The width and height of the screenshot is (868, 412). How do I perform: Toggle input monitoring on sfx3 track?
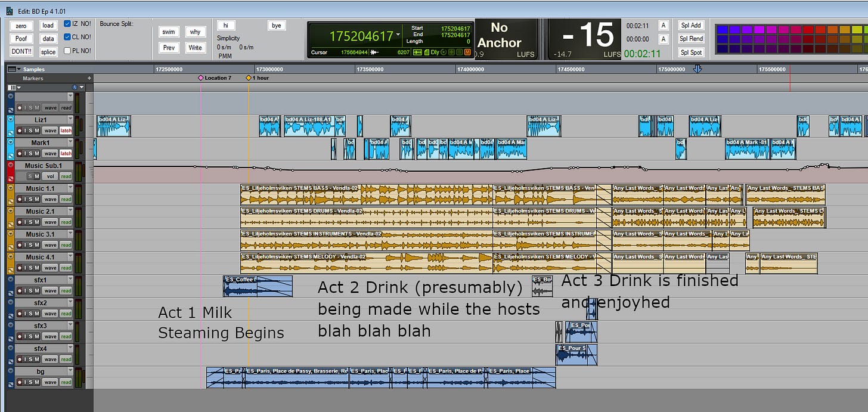[26, 336]
